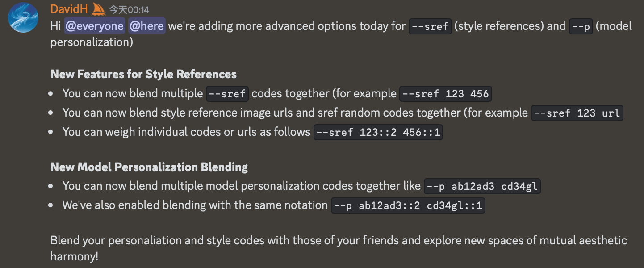Click the --sref code in the first line
The width and height of the screenshot is (644, 268).
pyautogui.click(x=430, y=26)
